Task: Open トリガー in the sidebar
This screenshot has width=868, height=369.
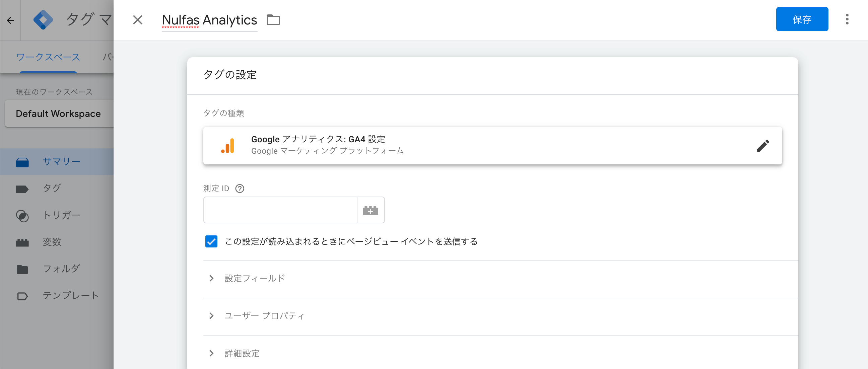Action: (57, 215)
